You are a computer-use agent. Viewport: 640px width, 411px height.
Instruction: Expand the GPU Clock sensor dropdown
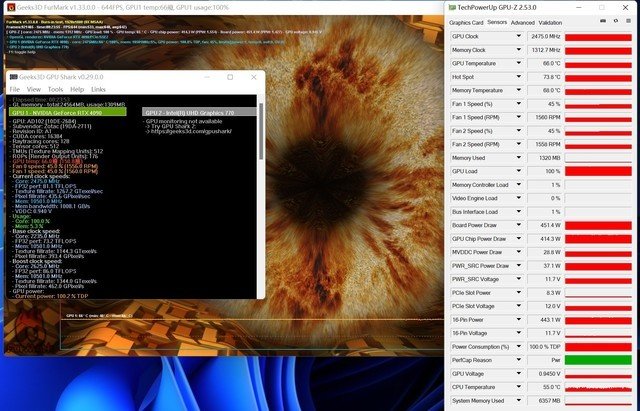coord(518,36)
